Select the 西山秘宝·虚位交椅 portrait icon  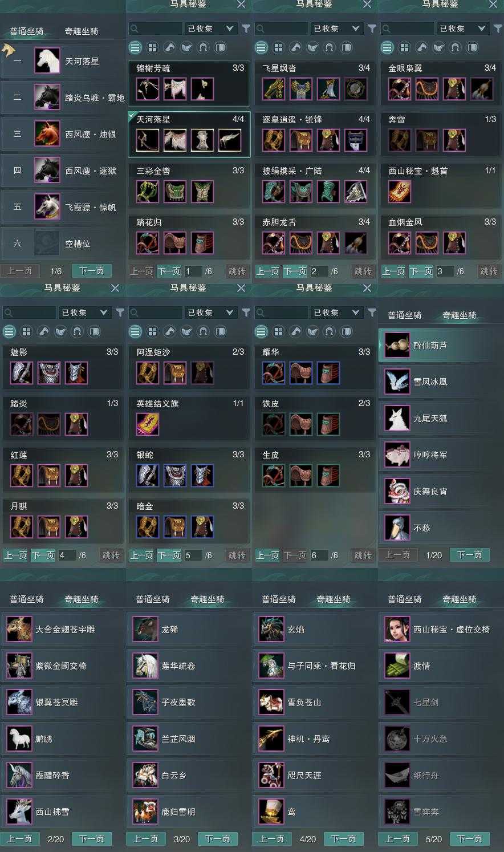[397, 630]
